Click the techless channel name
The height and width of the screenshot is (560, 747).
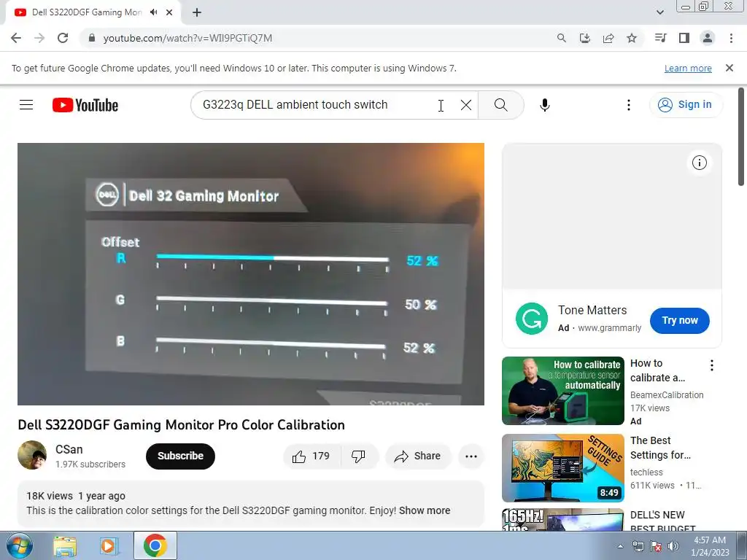tap(646, 472)
